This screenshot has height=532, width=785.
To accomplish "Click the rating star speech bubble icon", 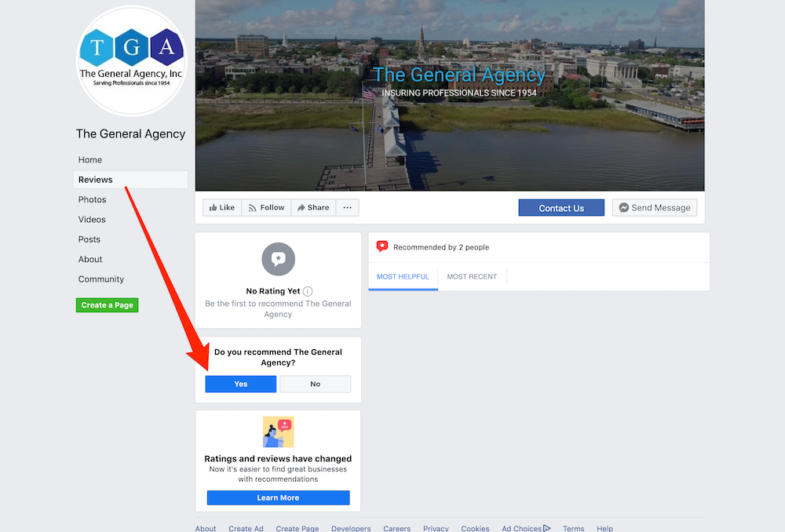I will pos(279,259).
